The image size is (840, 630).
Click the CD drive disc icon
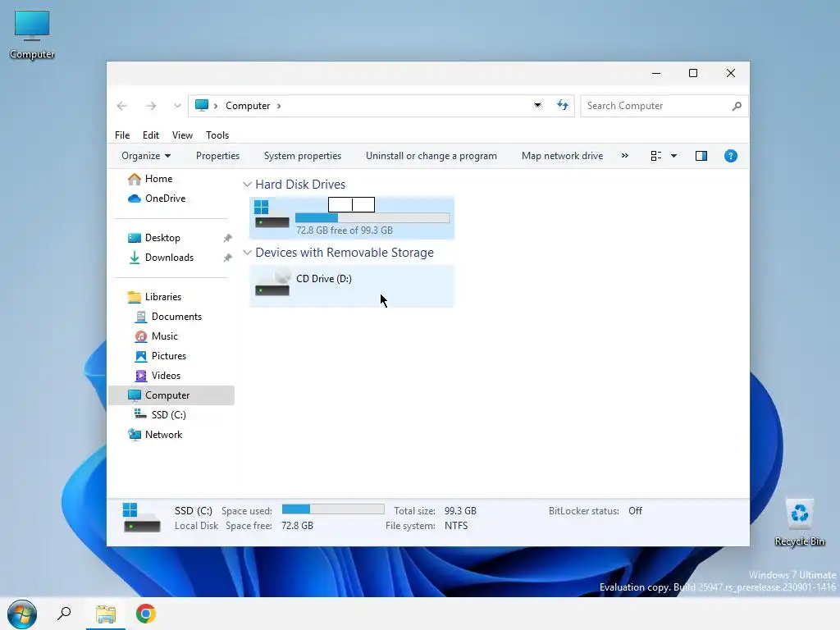coord(272,282)
